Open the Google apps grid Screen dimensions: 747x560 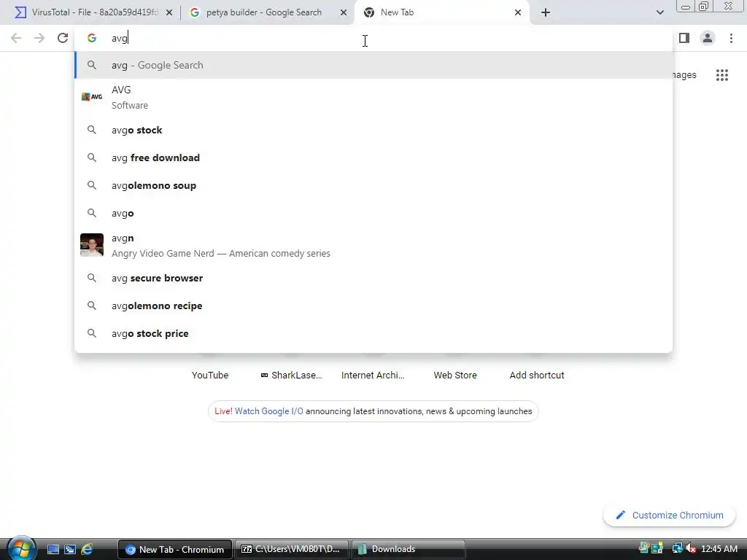(x=722, y=75)
